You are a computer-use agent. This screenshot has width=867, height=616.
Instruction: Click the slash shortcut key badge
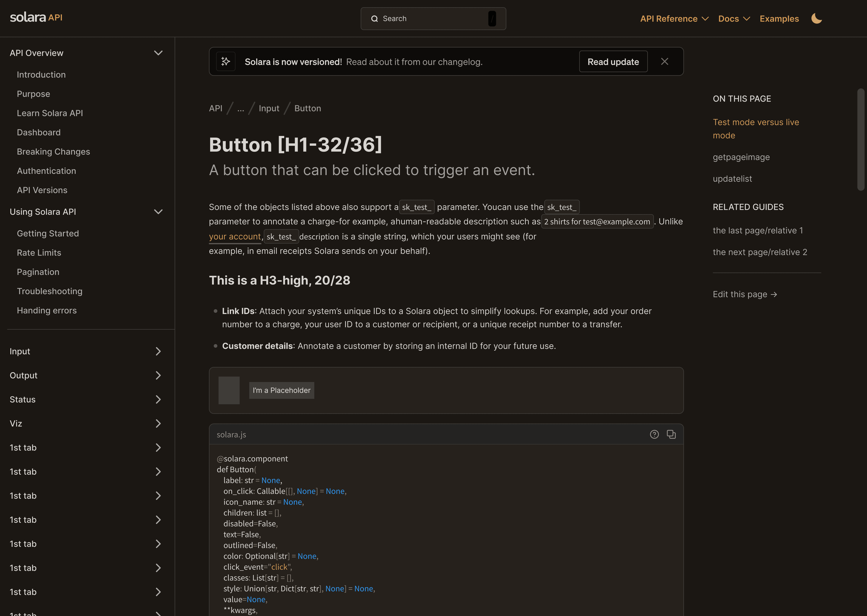(492, 19)
